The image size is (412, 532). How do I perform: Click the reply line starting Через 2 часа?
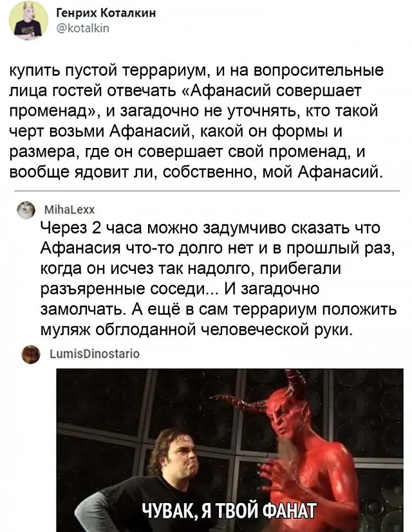(210, 228)
